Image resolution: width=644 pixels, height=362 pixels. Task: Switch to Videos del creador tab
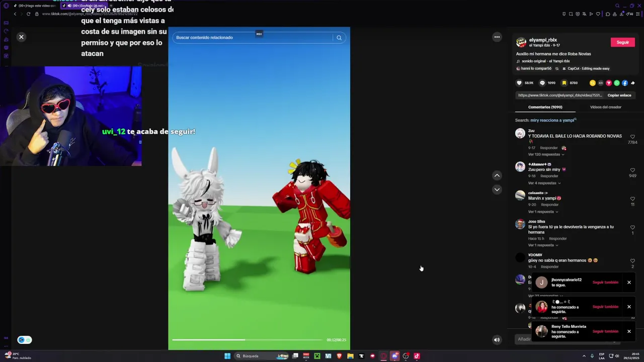(605, 107)
